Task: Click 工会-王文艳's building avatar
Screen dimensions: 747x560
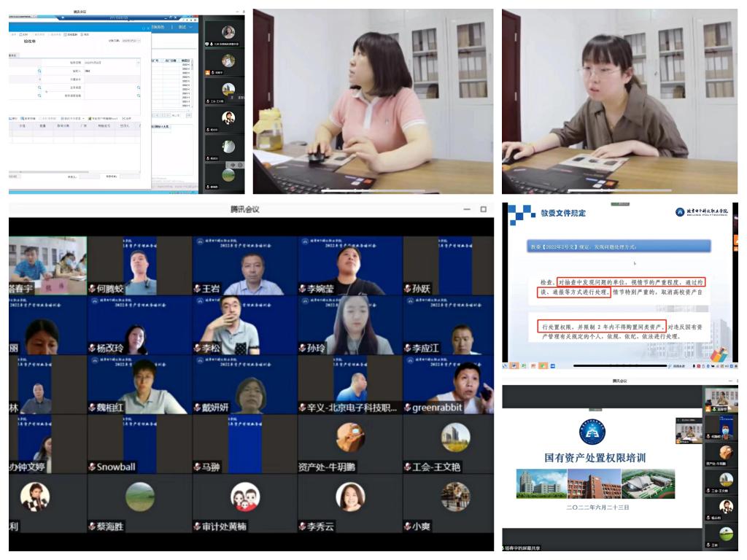Action: tap(455, 437)
